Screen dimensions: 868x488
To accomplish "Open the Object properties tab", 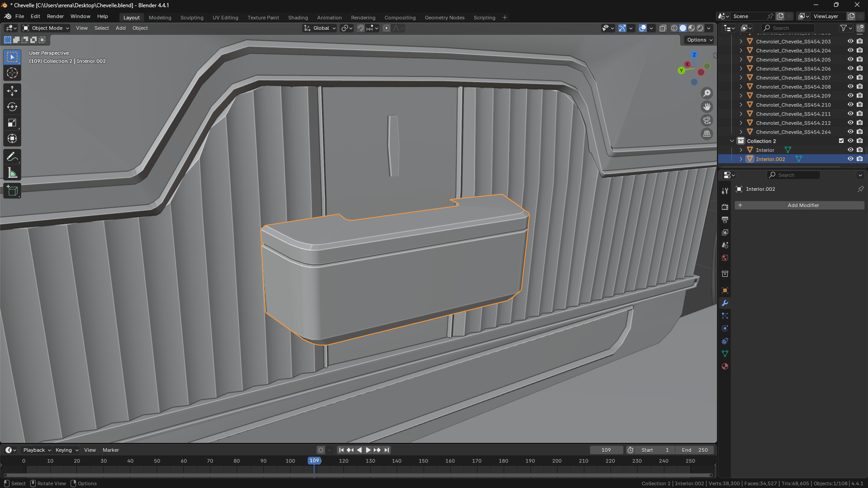I will coord(725,290).
